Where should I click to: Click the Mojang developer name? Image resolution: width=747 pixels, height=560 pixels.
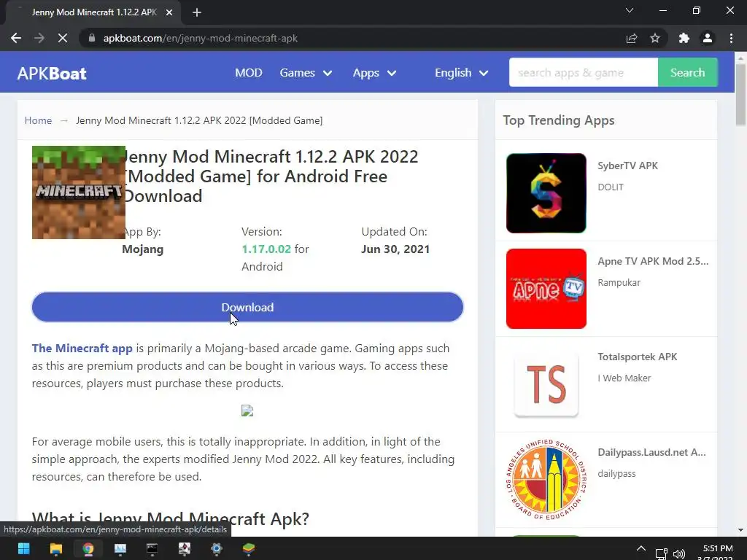click(143, 249)
